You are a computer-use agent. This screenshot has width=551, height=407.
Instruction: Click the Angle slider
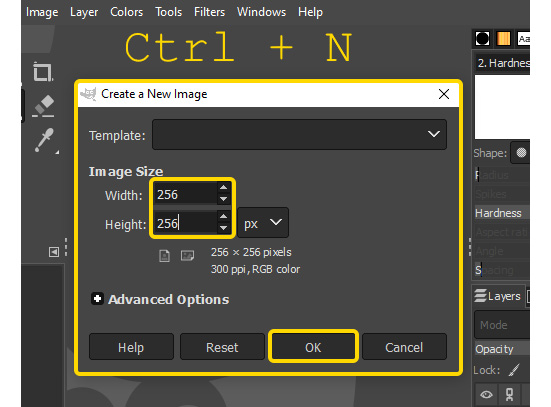tap(502, 251)
